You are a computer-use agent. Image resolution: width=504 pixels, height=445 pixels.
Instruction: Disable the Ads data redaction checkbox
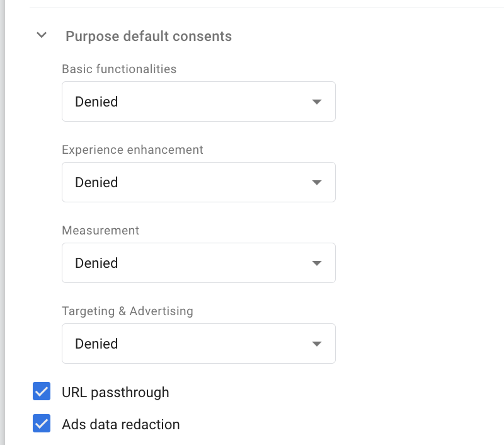point(42,424)
